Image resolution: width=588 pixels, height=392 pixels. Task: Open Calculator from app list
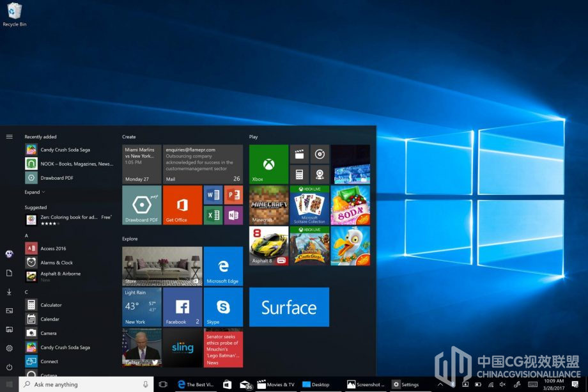coord(70,305)
